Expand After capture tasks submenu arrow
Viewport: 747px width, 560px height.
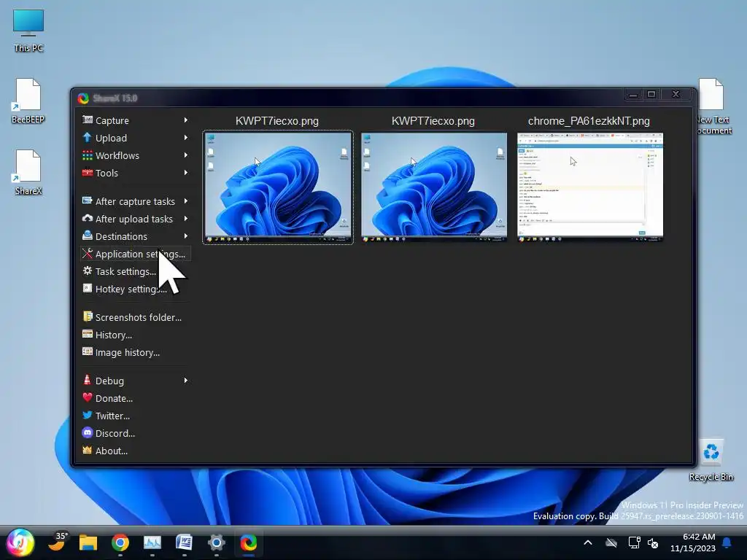pos(186,201)
